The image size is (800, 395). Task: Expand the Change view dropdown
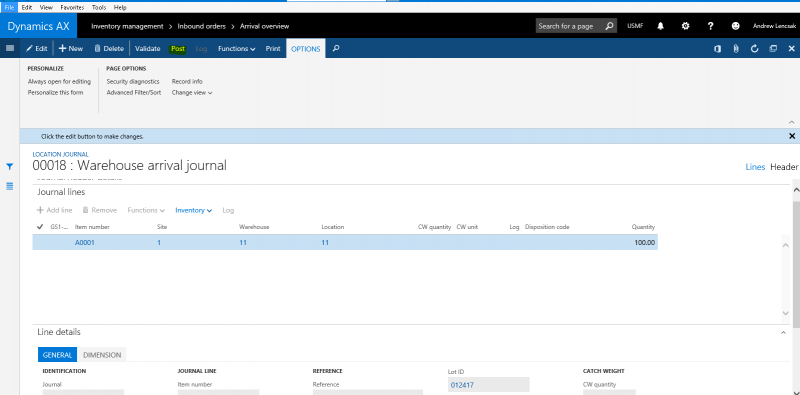coord(192,92)
